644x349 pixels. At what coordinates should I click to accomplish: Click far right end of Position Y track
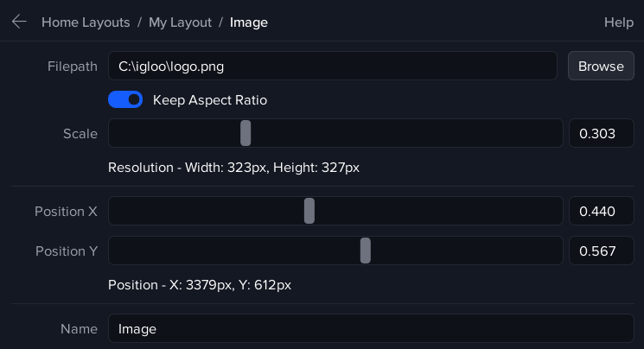coord(557,251)
